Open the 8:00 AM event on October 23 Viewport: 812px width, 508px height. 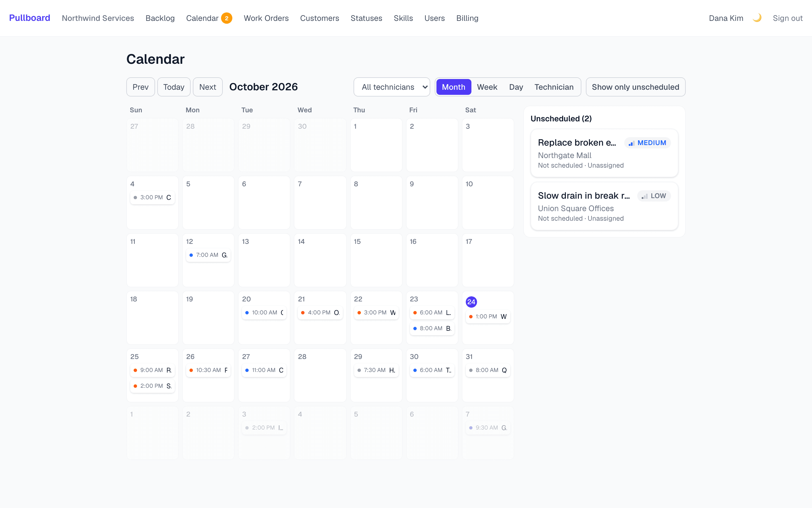point(432,328)
